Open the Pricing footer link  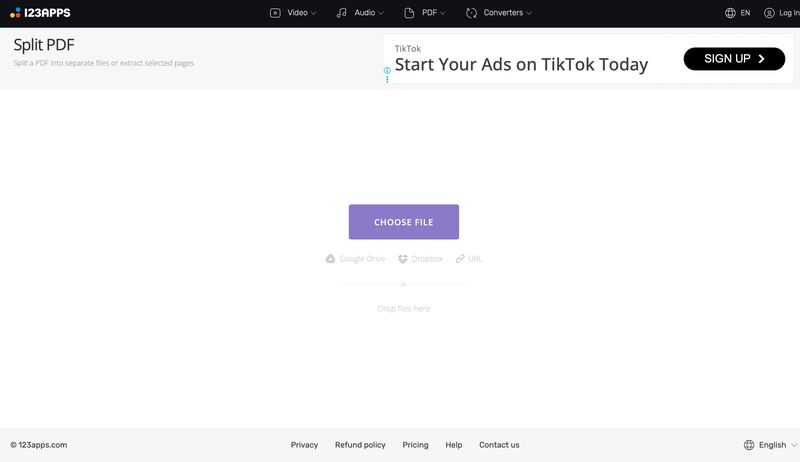point(415,445)
